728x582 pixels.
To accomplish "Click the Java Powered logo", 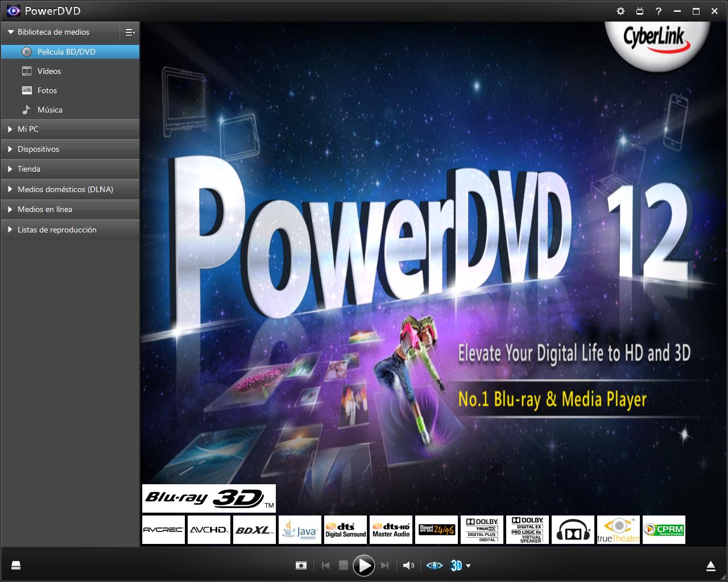I will (x=300, y=530).
